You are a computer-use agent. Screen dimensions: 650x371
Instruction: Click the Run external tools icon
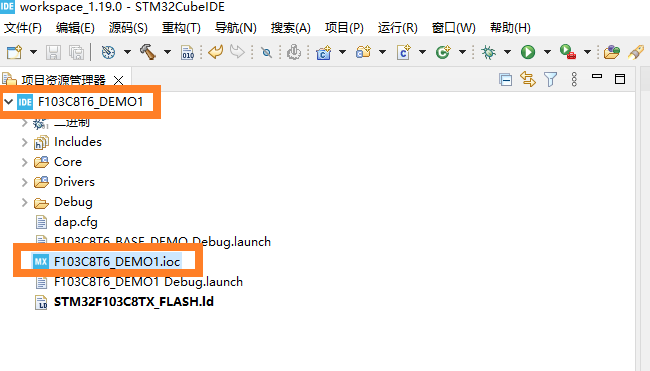[568, 52]
